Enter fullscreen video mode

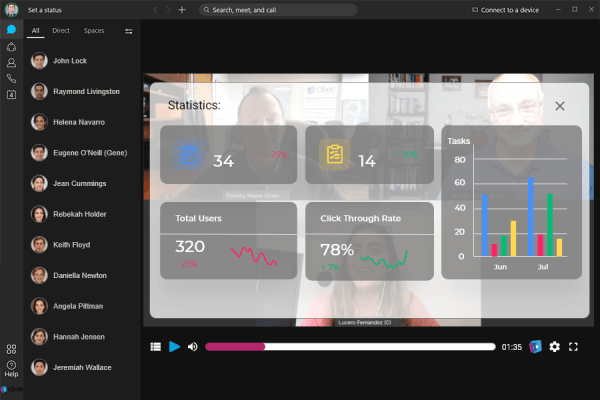coord(573,347)
